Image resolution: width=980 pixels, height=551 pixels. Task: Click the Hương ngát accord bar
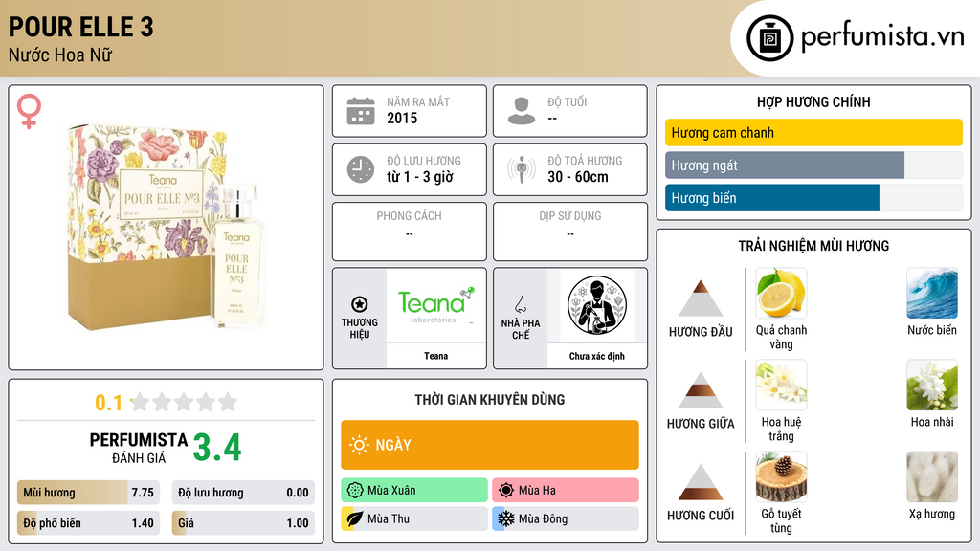(813, 165)
